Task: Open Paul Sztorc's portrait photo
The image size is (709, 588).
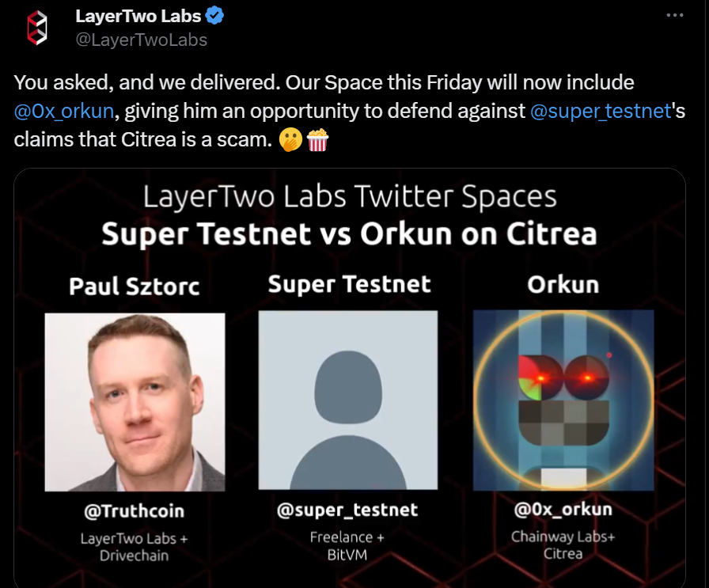Action: pyautogui.click(x=135, y=402)
